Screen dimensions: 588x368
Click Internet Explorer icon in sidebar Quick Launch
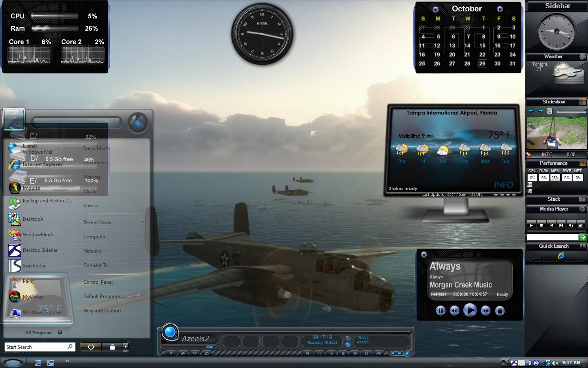(561, 256)
